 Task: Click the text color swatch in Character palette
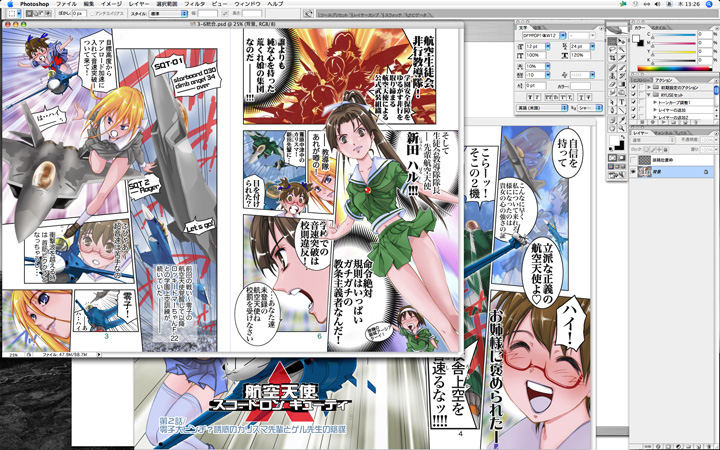(580, 86)
